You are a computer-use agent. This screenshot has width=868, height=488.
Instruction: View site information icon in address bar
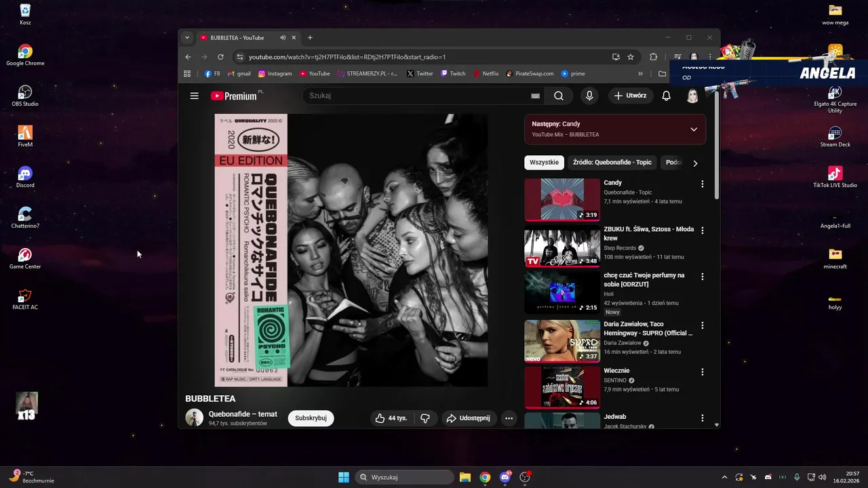point(239,57)
